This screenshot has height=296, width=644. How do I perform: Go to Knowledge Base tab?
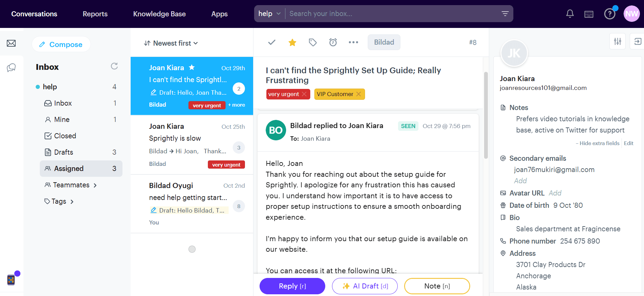pos(159,14)
